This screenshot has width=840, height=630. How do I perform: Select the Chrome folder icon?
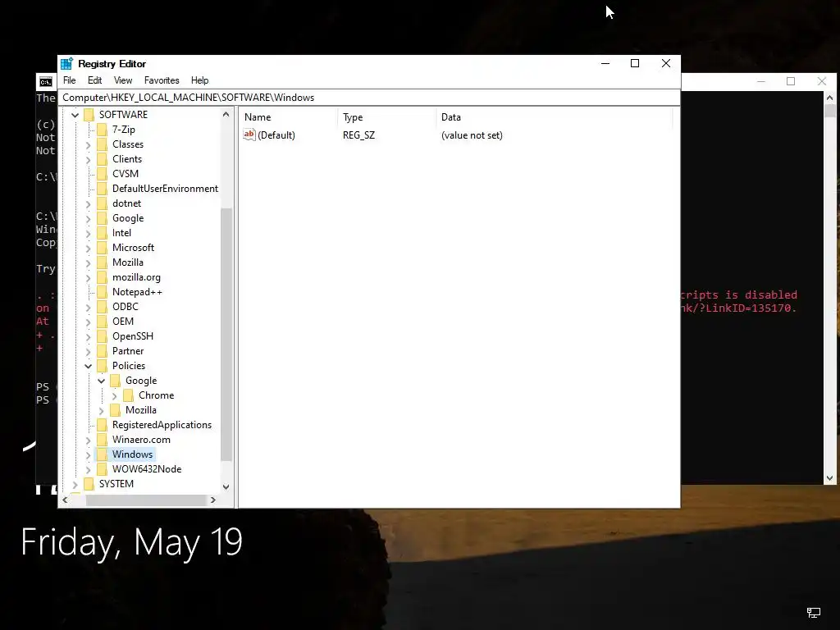129,395
